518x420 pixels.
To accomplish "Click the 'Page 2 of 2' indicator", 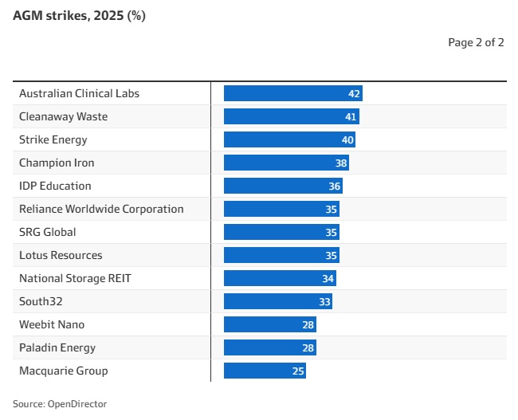I will [476, 42].
